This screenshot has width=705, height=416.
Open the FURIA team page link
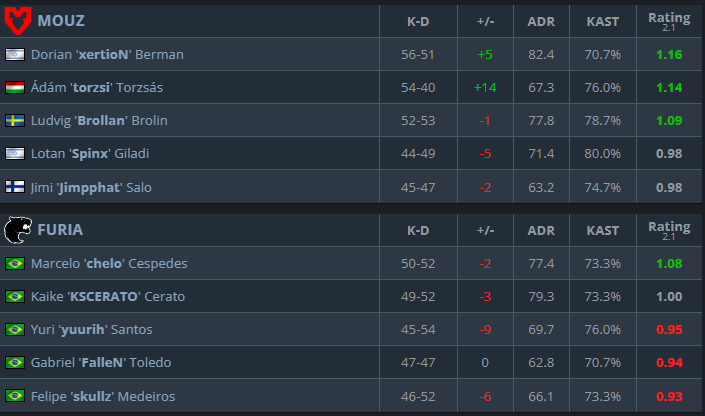[x=60, y=230]
